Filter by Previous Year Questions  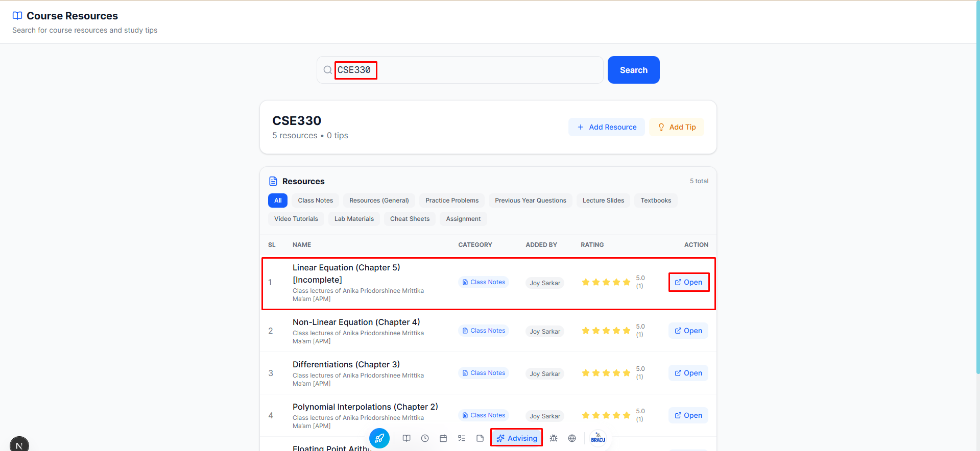[531, 201]
